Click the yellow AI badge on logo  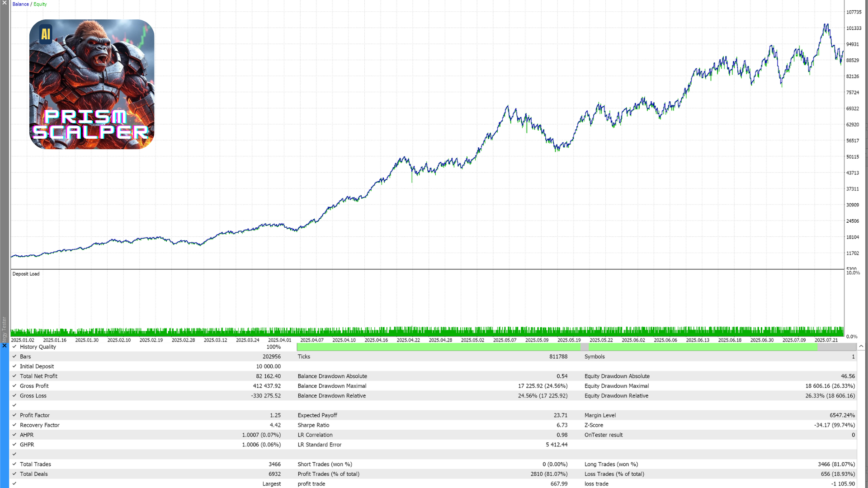[x=46, y=34]
